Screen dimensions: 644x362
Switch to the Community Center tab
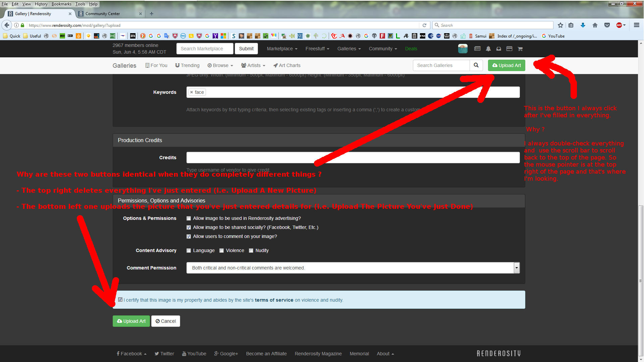[x=103, y=14]
